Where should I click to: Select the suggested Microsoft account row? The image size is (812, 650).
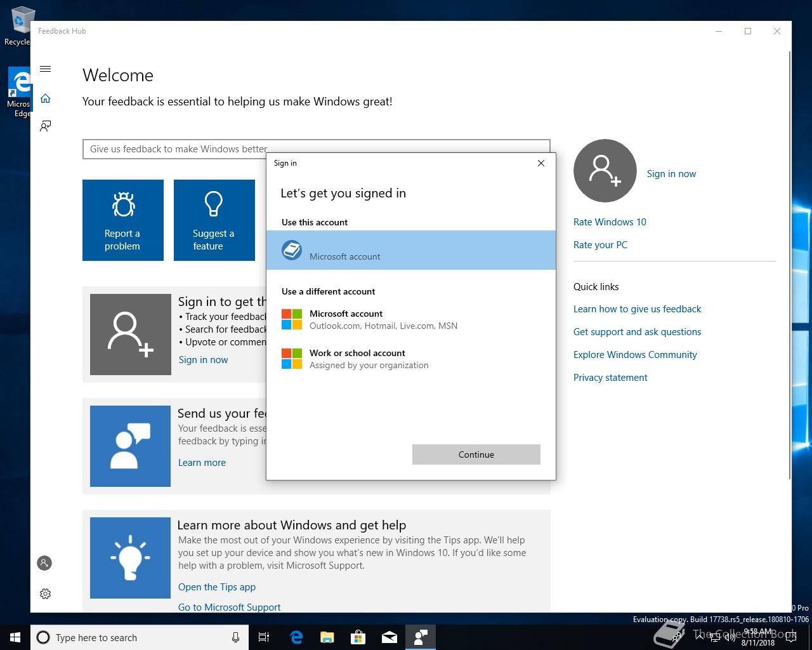coord(411,250)
